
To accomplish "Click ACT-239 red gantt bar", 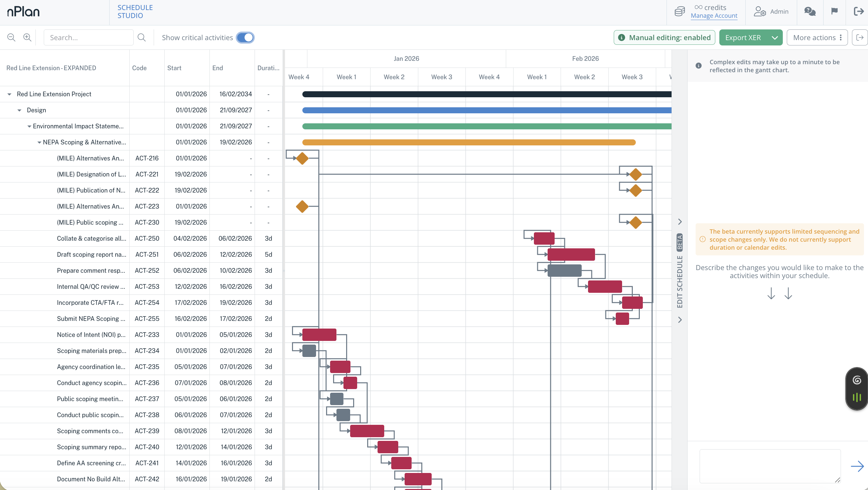I will click(367, 431).
